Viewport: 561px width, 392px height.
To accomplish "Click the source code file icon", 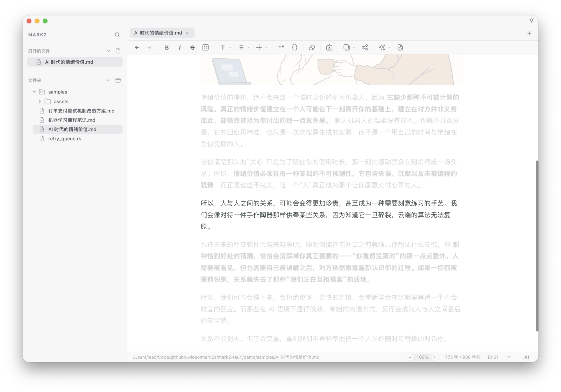I will (x=400, y=47).
